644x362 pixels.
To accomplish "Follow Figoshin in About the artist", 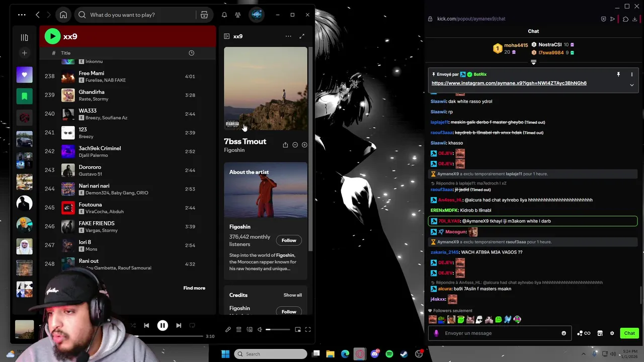I will [289, 240].
